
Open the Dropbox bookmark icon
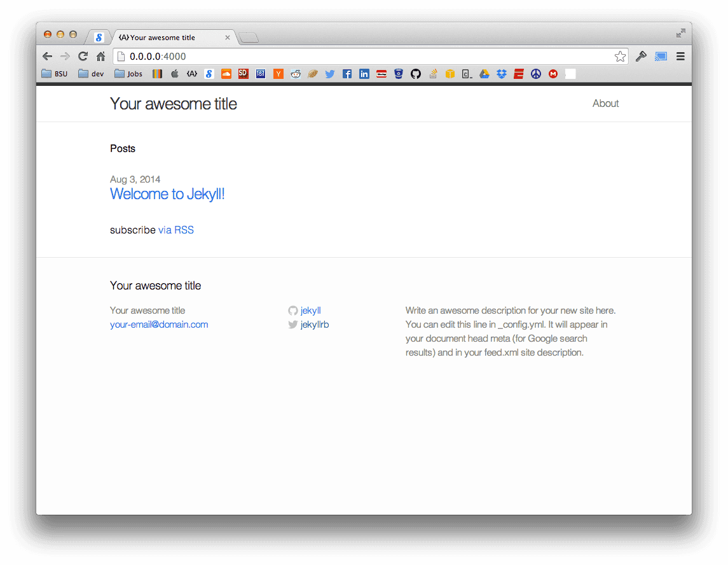pos(502,74)
